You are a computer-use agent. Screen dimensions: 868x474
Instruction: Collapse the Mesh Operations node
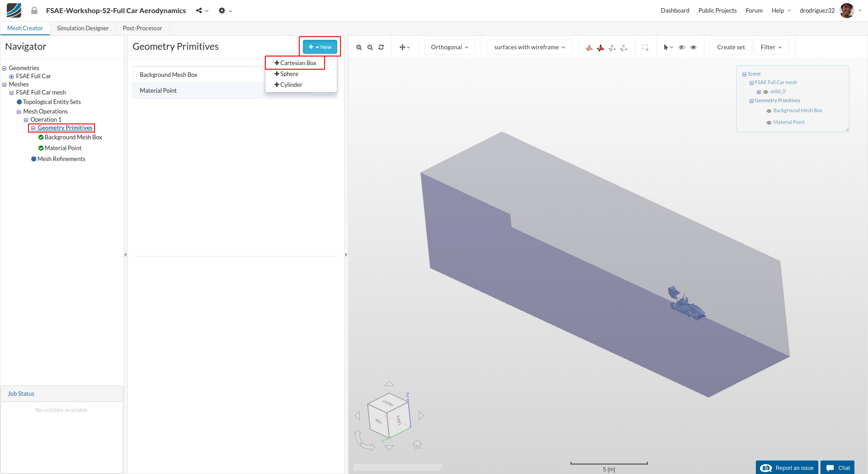click(x=19, y=112)
